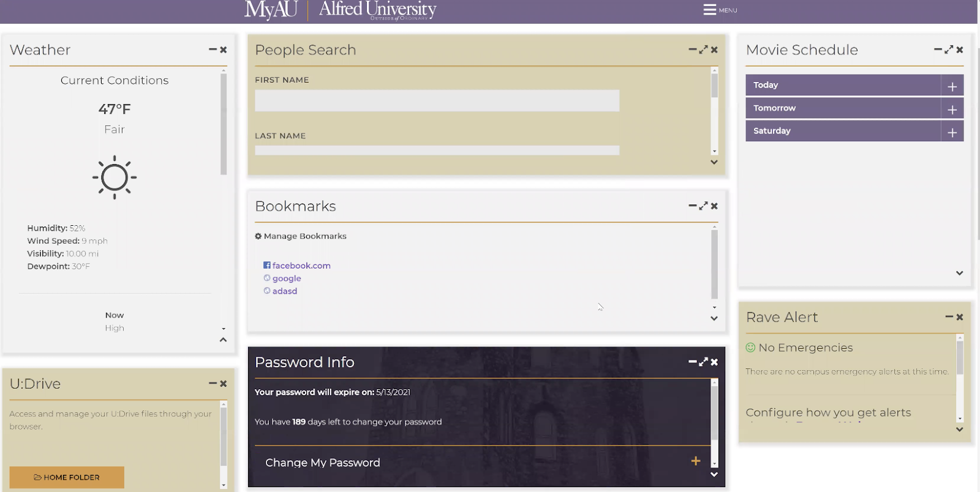Screen dimensions: 980x492
Task: Open the hamburger MENU icon
Action: coord(710,10)
